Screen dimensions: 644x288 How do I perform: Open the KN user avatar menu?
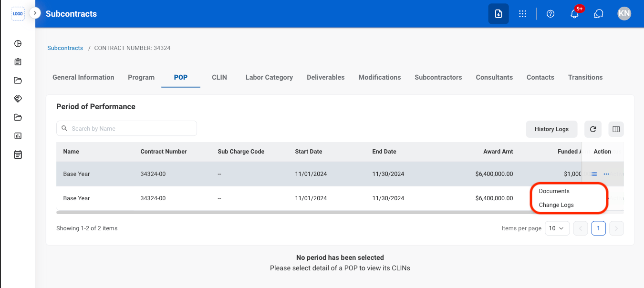point(624,14)
